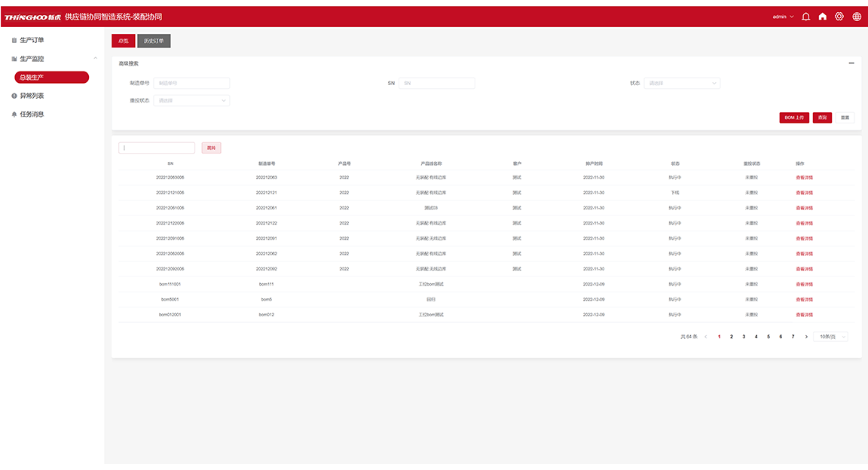
Task: View details for SN 202212063006
Action: [804, 178]
